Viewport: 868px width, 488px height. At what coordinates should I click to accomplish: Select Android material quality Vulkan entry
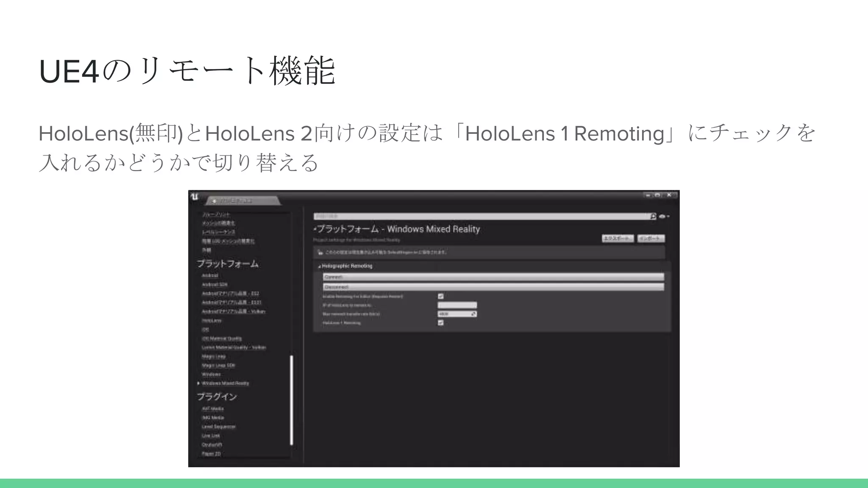[234, 311]
